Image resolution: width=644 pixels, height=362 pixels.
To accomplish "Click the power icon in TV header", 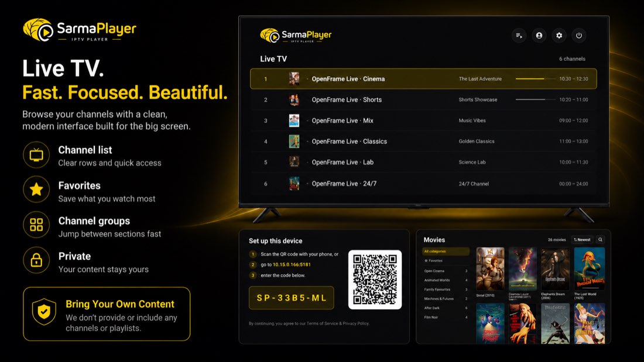I will 578,35.
